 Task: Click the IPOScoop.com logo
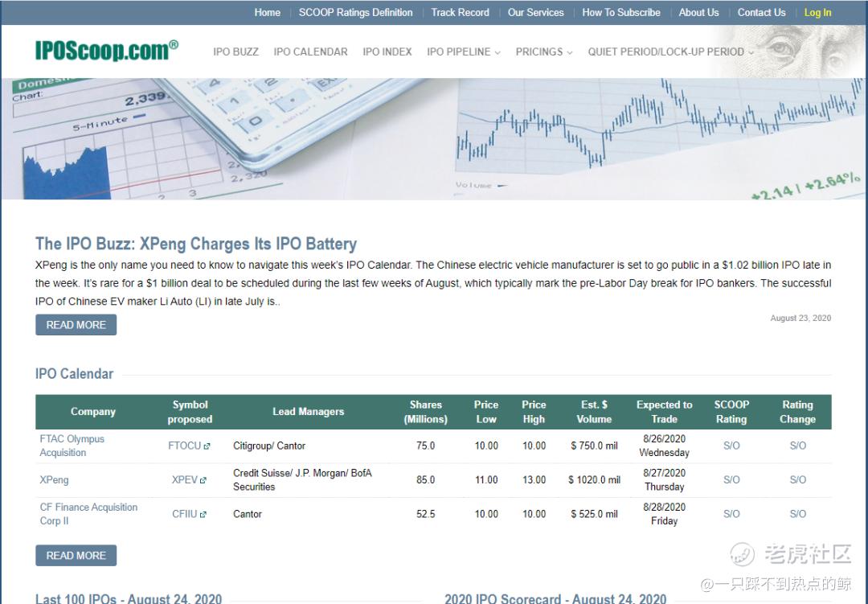click(x=107, y=51)
